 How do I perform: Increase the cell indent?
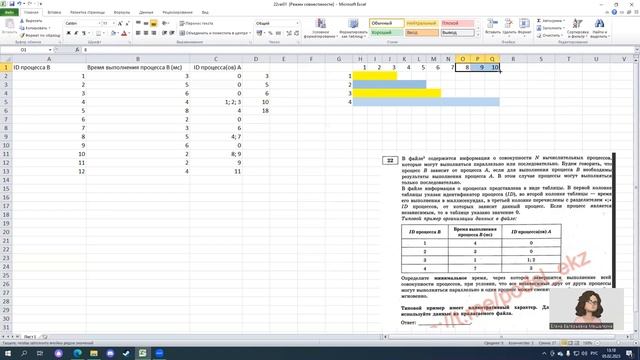[x=172, y=33]
